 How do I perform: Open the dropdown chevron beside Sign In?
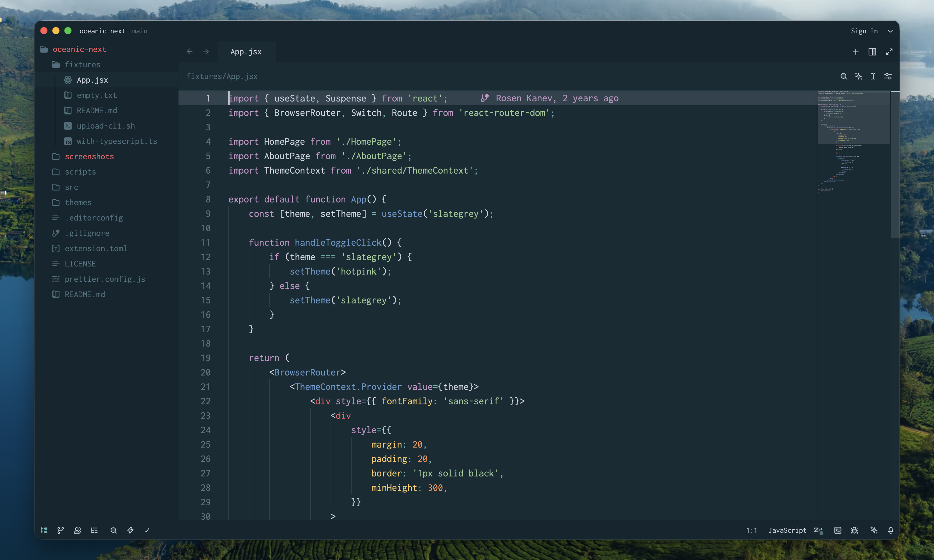[x=890, y=31]
